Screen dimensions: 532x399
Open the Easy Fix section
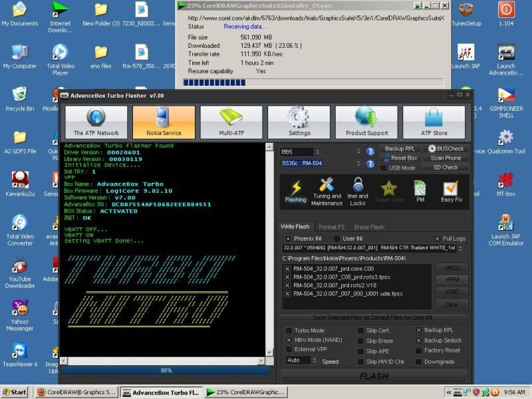452,191
